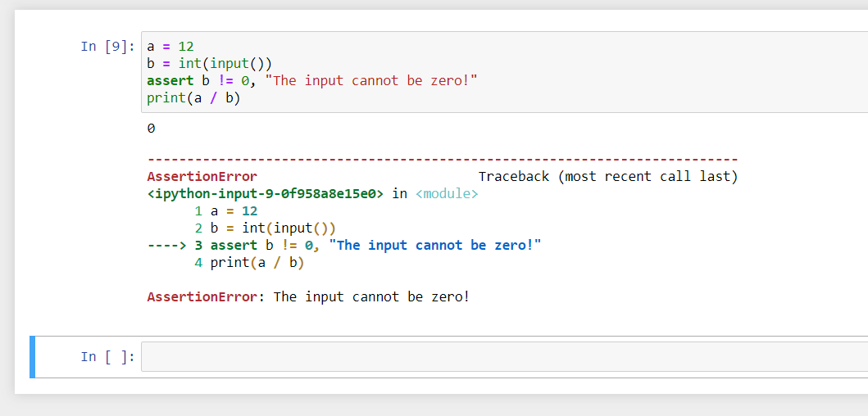Click the arrow-marked traceback line 3
Image resolution: width=868 pixels, height=416 pixels.
coord(343,246)
